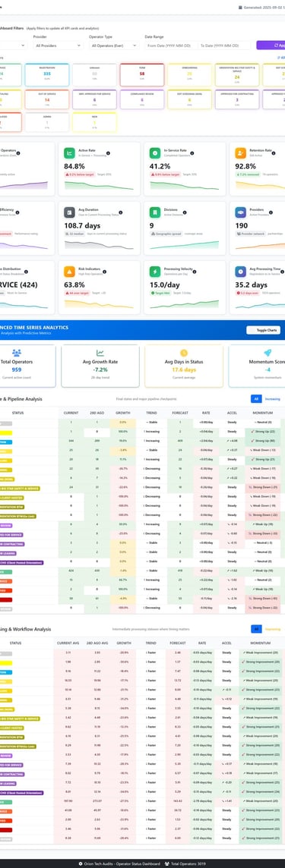285x868 pixels.
Task: Click the calendar icon beside Generated timestamp
Action: tap(240, 8)
